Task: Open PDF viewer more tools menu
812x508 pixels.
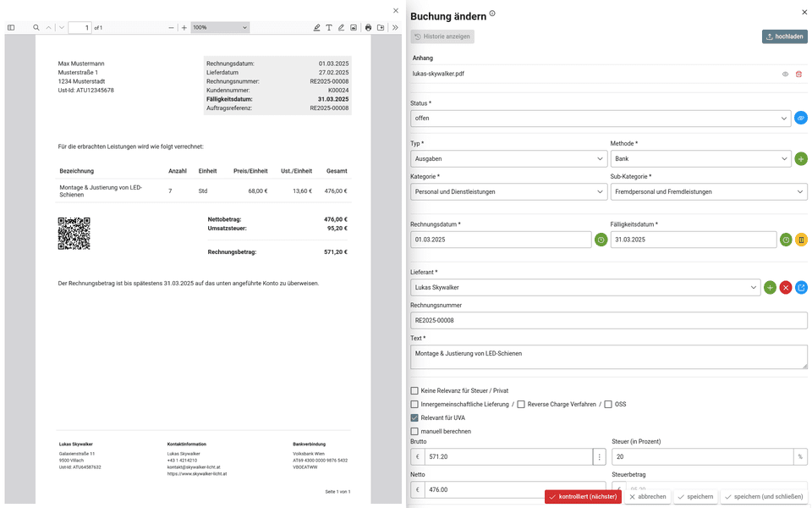Action: click(x=395, y=28)
